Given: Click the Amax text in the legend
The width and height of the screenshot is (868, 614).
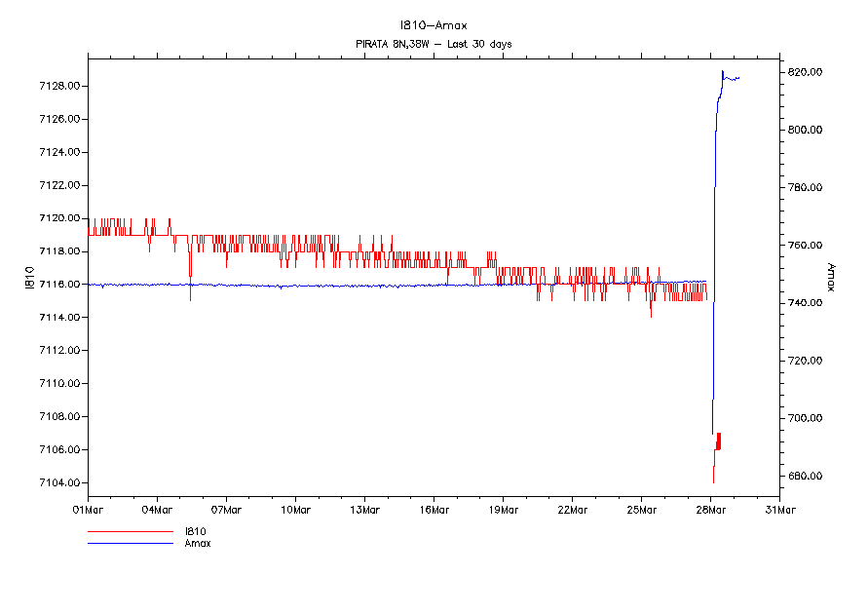Looking at the screenshot, I should click(x=198, y=543).
